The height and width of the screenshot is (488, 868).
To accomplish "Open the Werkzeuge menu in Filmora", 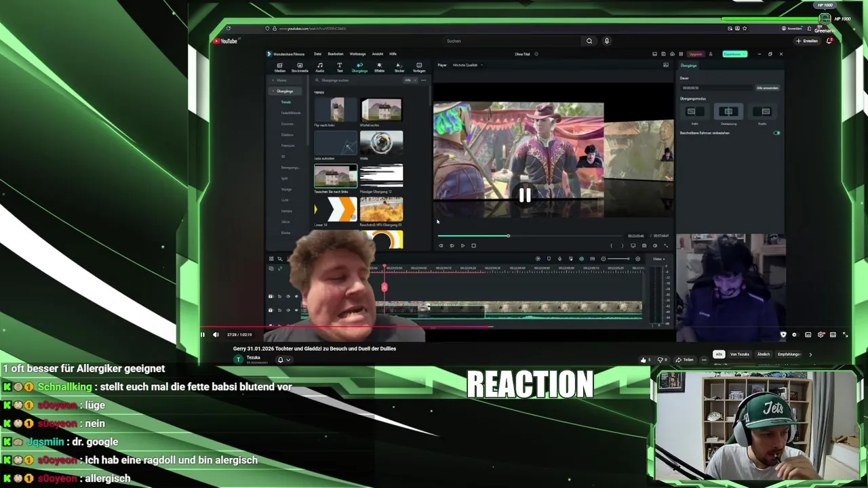I will [x=357, y=54].
